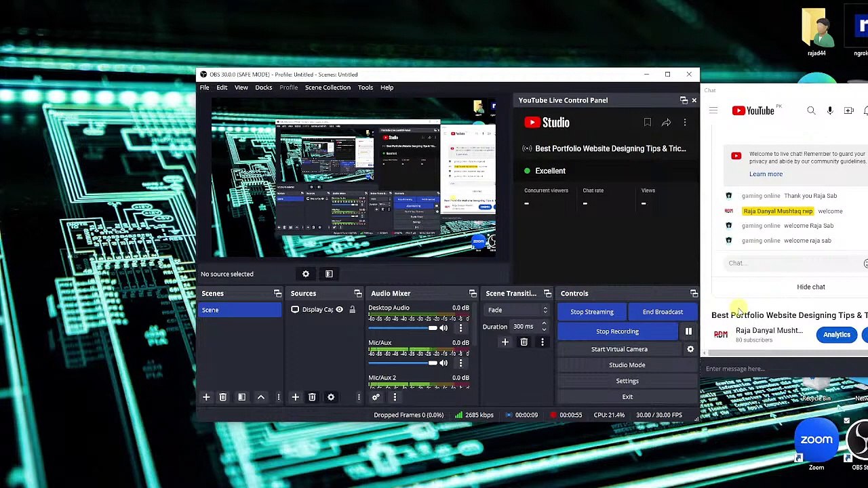Viewport: 868px width, 488px height.
Task: Open Desktop Audio options three-dot menu
Action: [460, 328]
